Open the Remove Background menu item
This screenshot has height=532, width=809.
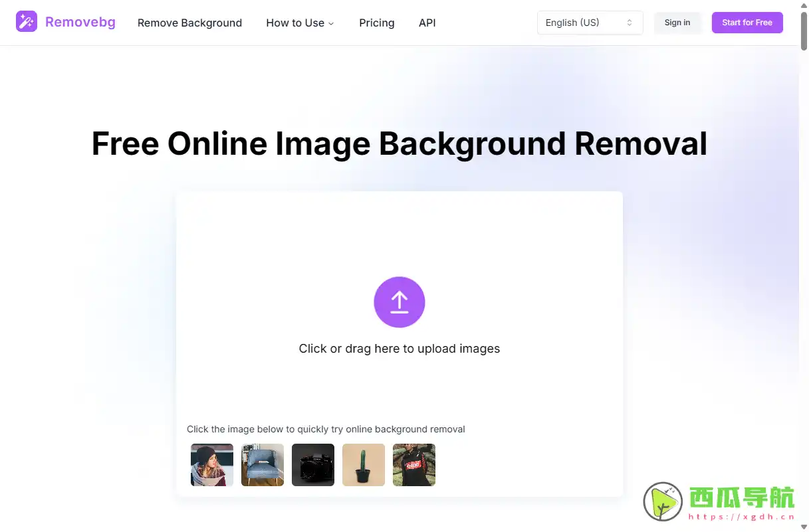click(189, 23)
